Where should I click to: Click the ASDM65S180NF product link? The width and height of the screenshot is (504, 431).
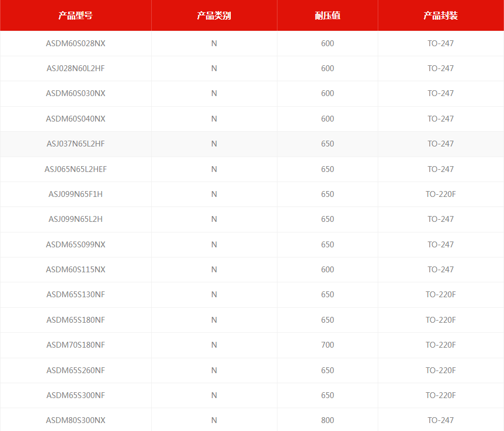pyautogui.click(x=75, y=320)
